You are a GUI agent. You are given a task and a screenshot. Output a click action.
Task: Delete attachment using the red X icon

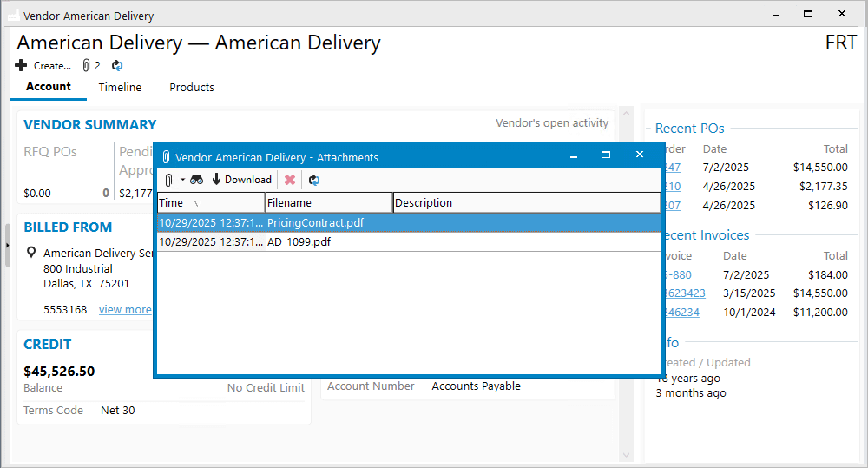point(290,180)
